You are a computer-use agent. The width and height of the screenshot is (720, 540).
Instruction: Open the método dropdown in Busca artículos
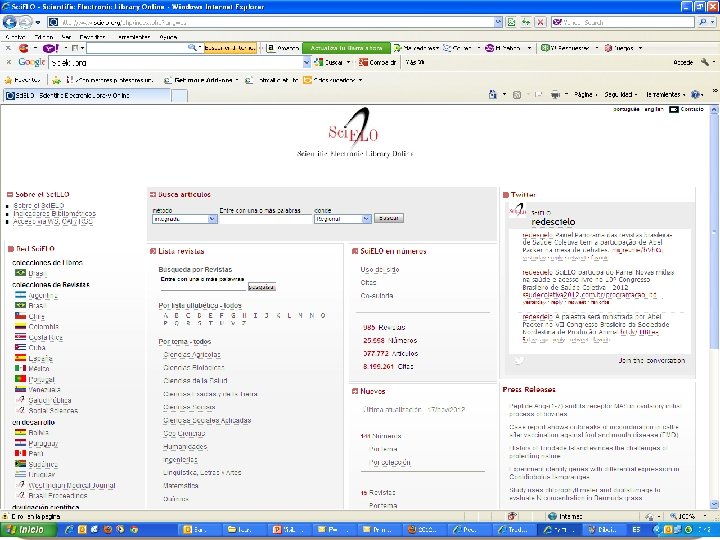[212, 219]
